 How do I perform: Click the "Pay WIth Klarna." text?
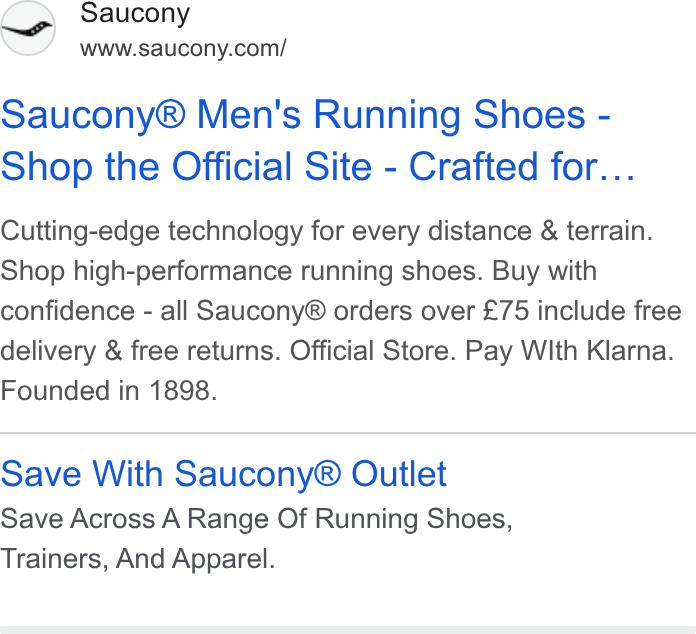569,351
